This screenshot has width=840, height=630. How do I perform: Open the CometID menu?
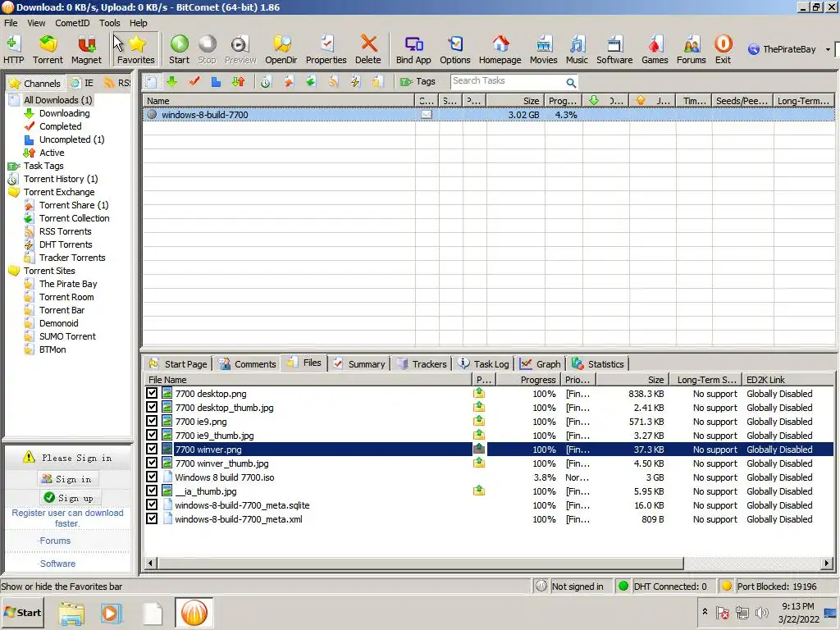(x=72, y=23)
